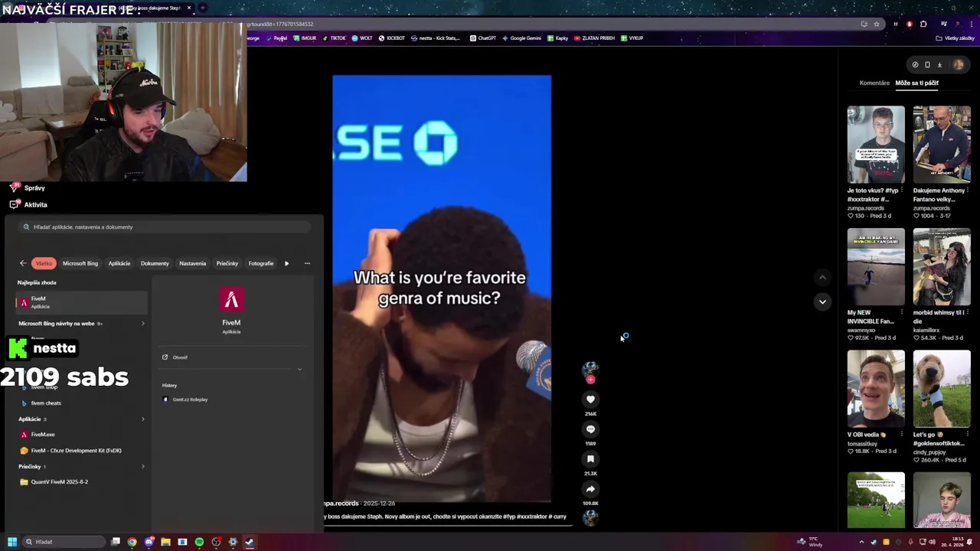
Task: Open the Chrome extensions puzzle icon
Action: (x=923, y=24)
